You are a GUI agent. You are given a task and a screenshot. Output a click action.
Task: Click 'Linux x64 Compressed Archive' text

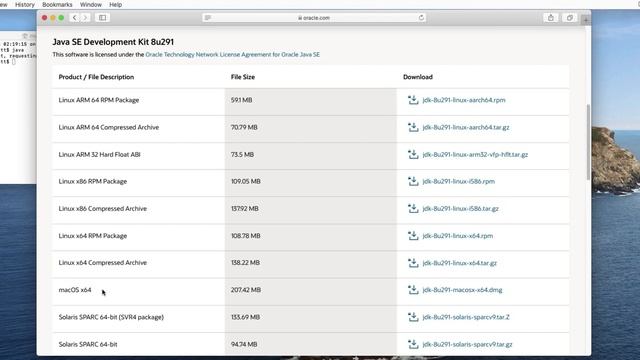coord(102,263)
